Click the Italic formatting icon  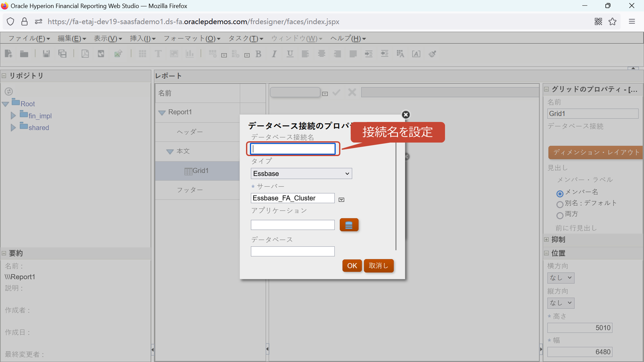pyautogui.click(x=274, y=54)
